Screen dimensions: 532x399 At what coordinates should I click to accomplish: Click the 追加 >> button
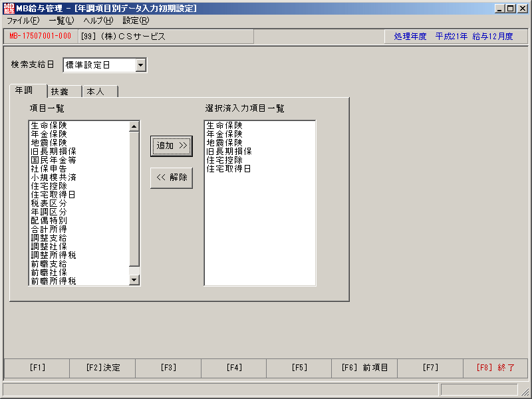[172, 146]
